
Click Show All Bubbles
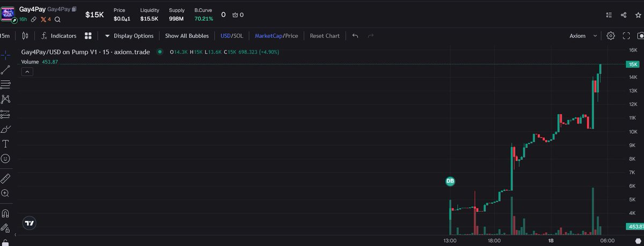click(187, 36)
